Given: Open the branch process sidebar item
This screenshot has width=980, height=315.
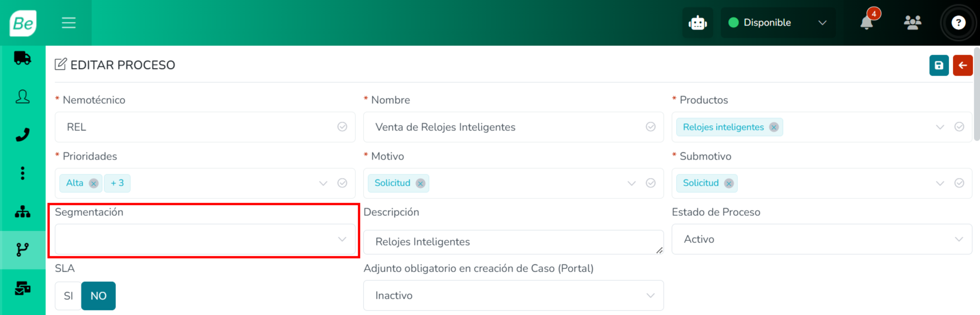Looking at the screenshot, I should (23, 250).
